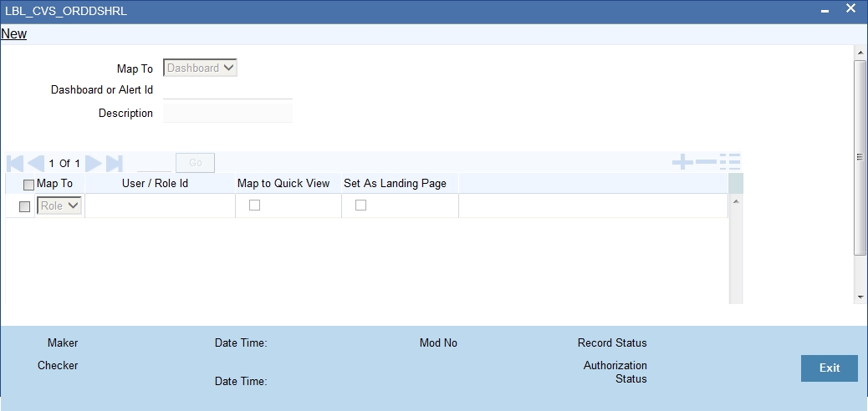Viewport: 868px width, 411px height.
Task: Minimize the LBL_CVS_ORDDSHRL window
Action: [825, 11]
